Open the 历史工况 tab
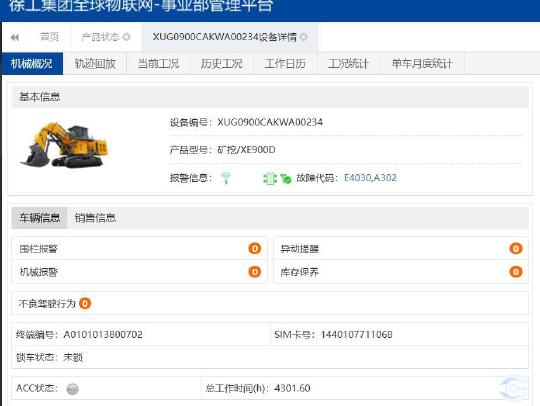540x406 pixels. tap(222, 64)
